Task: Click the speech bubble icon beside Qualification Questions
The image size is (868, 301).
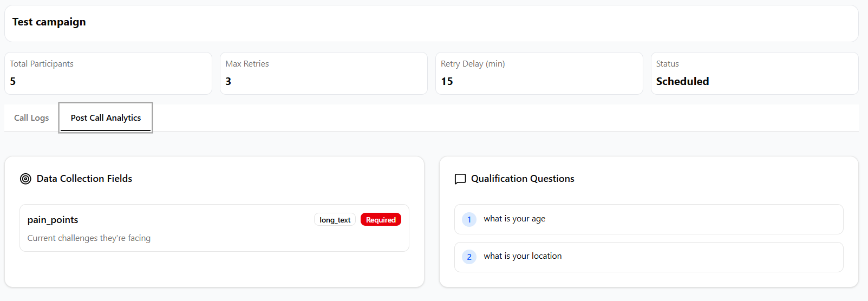Action: tap(460, 179)
